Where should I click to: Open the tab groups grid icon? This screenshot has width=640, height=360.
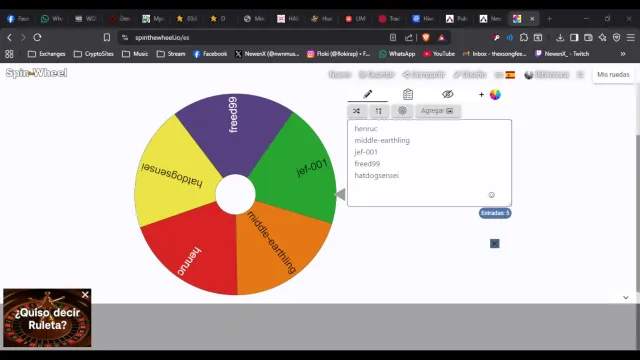9,54
